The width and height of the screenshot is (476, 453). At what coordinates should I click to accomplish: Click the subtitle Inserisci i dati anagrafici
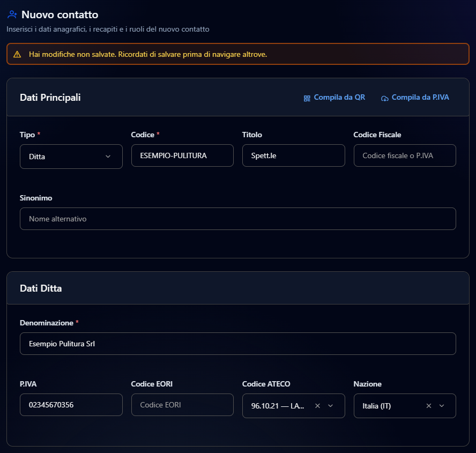(x=108, y=29)
